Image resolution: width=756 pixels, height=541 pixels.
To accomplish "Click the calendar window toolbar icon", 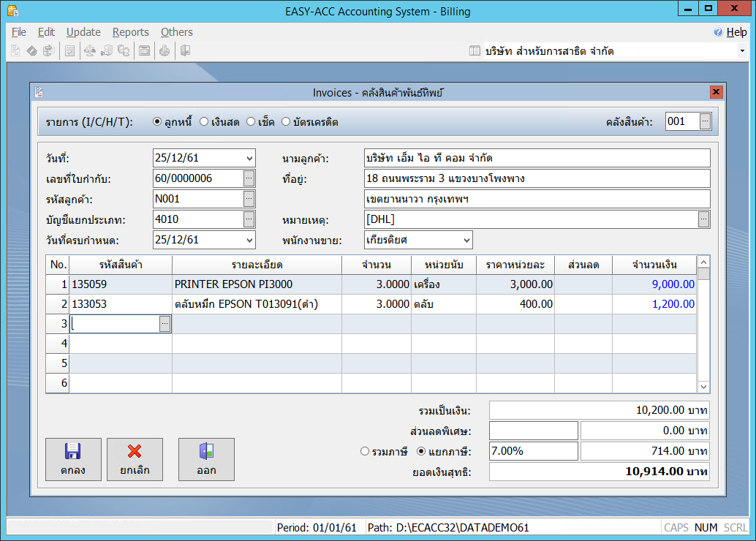I will click(x=145, y=51).
